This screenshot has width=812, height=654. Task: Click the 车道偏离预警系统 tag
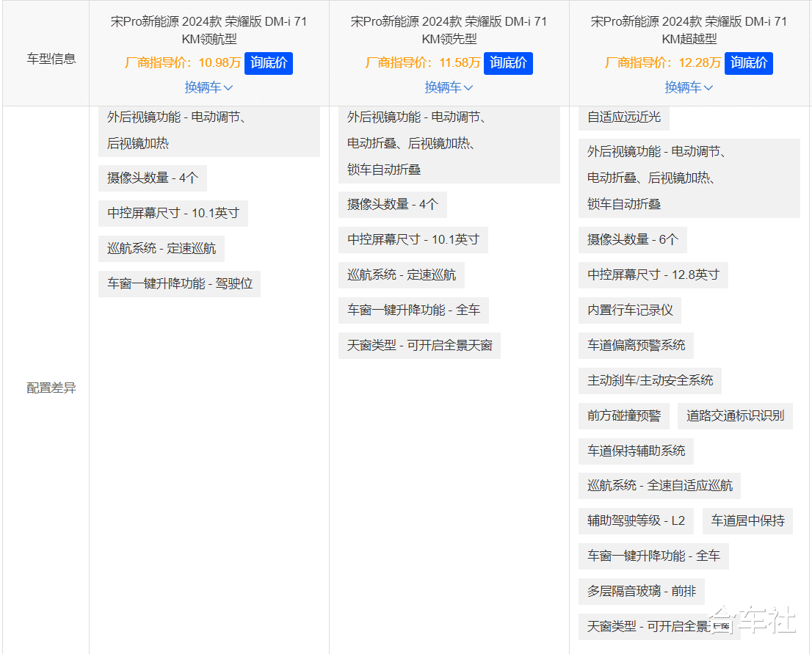pyautogui.click(x=636, y=346)
